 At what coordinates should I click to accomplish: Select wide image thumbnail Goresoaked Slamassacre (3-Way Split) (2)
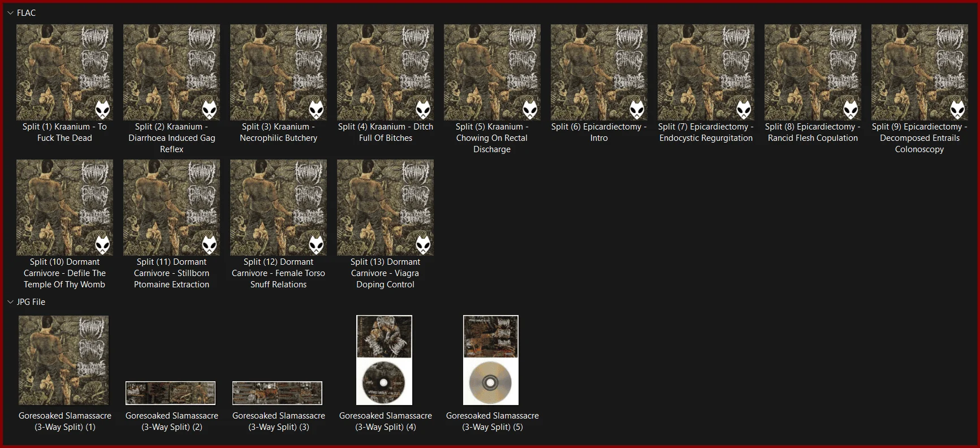point(170,393)
